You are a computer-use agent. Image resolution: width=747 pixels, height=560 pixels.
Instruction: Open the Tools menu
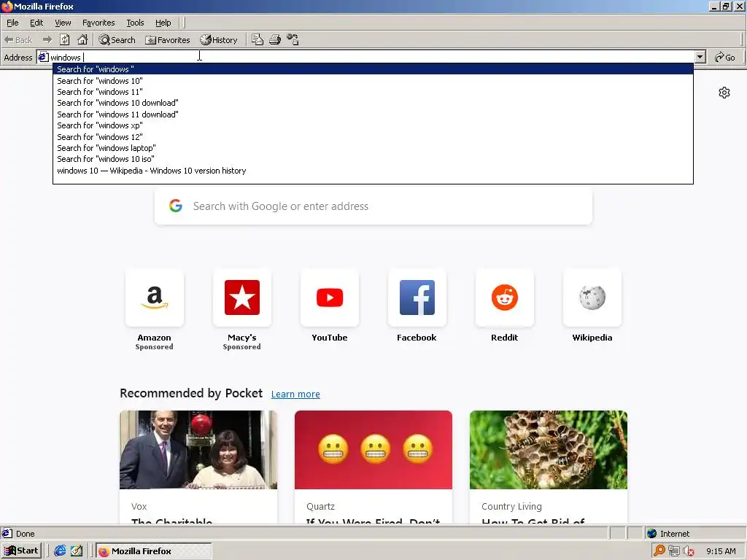click(135, 23)
